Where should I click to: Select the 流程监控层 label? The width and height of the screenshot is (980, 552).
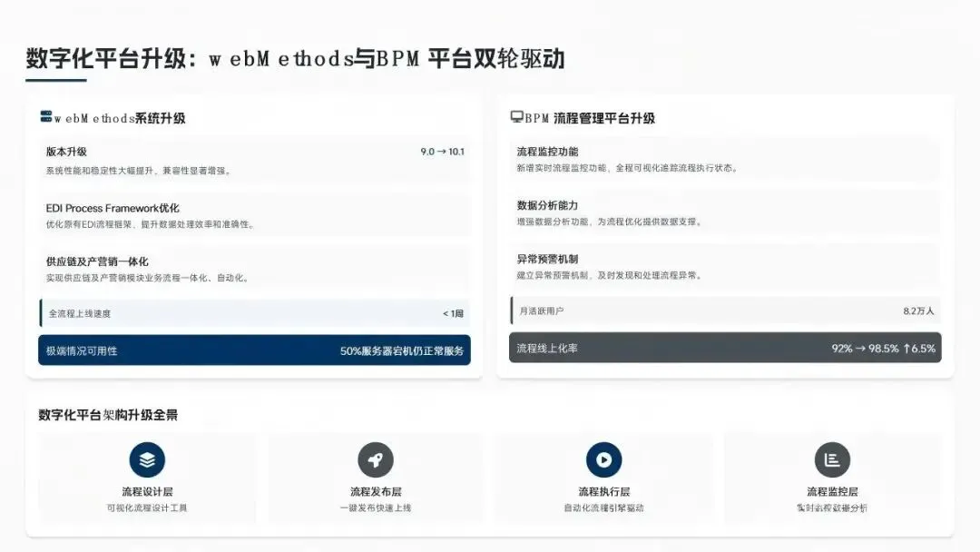pyautogui.click(x=832, y=491)
